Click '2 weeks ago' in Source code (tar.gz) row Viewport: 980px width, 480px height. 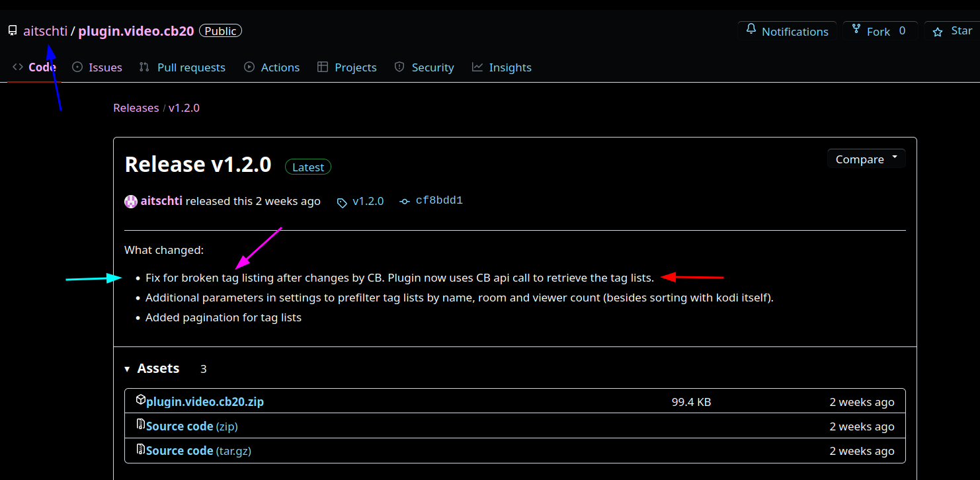[x=862, y=451]
